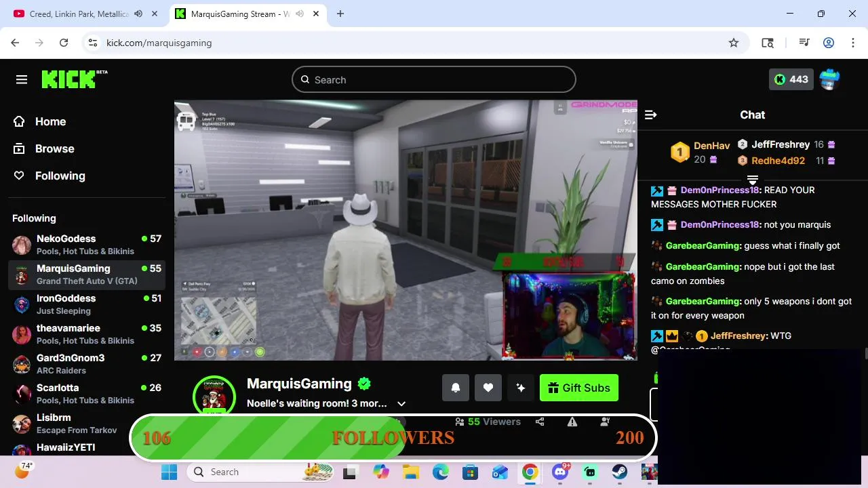
Task: Toggle the heart follow button
Action: click(x=488, y=388)
